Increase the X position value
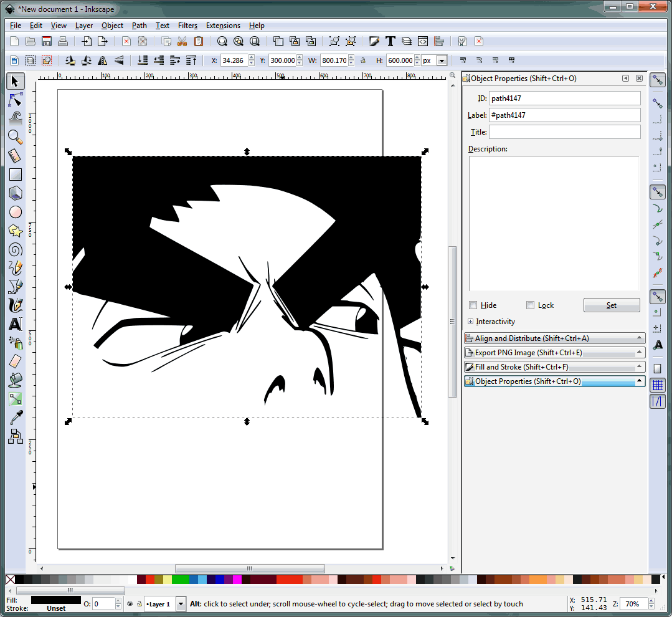Screen dimensions: 672x617 [x=252, y=57]
